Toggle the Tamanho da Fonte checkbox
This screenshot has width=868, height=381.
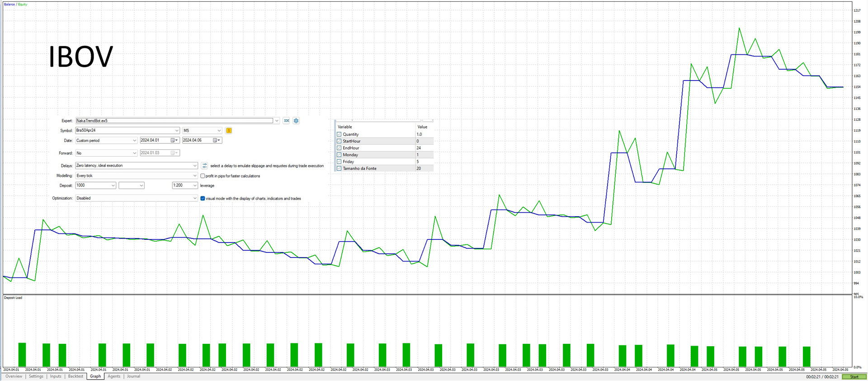[x=339, y=168]
